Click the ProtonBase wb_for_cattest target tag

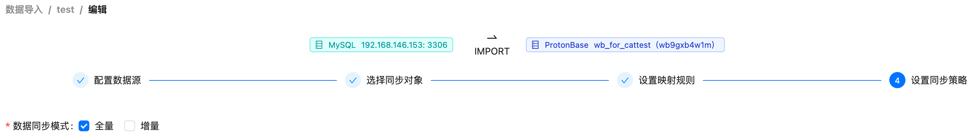tap(625, 45)
